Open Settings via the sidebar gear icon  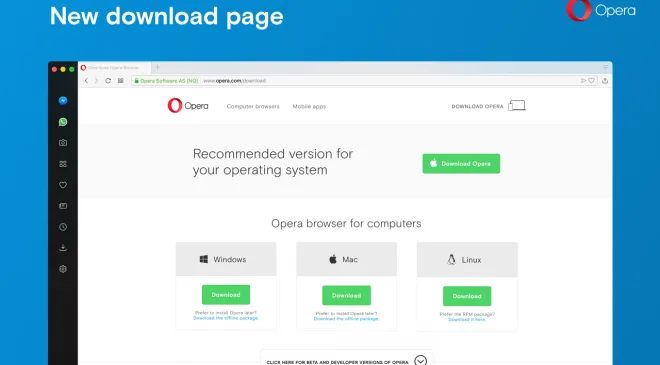63,269
